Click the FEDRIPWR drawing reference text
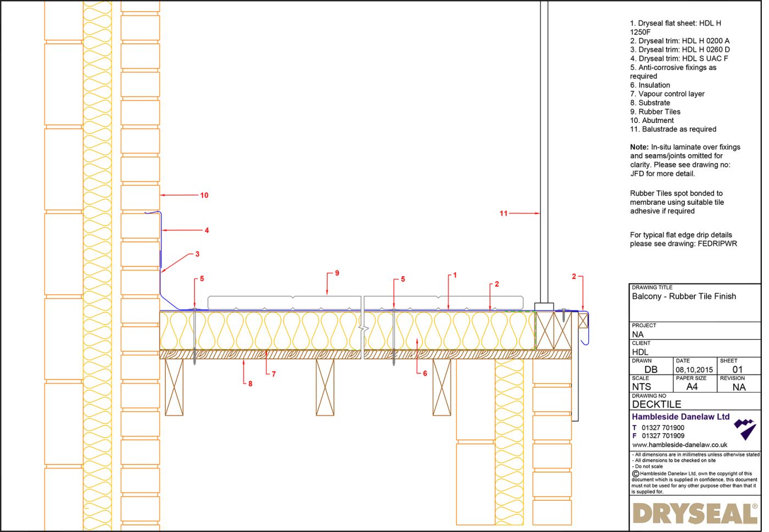This screenshot has width=769, height=532. click(x=717, y=244)
